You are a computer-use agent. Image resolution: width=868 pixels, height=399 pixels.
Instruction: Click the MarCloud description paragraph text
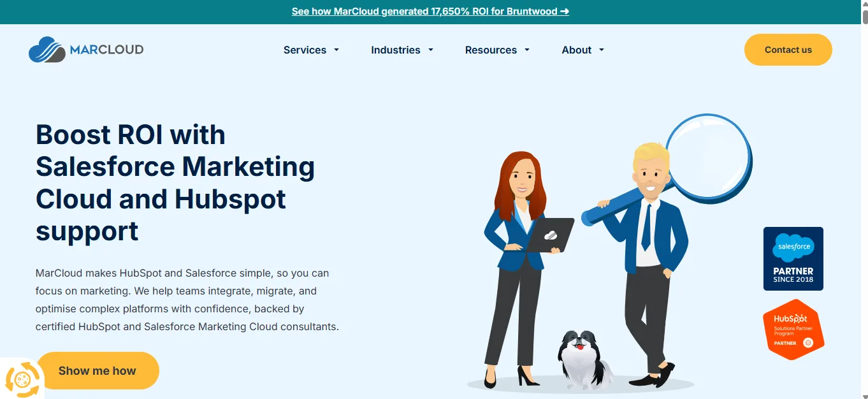click(x=187, y=300)
